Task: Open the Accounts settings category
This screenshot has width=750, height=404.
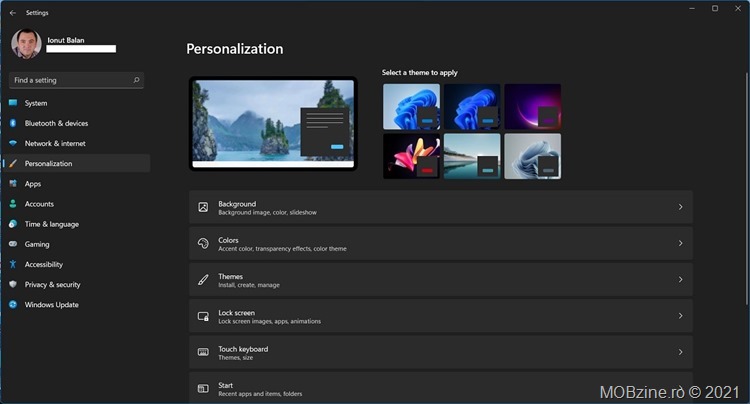Action: point(77,204)
